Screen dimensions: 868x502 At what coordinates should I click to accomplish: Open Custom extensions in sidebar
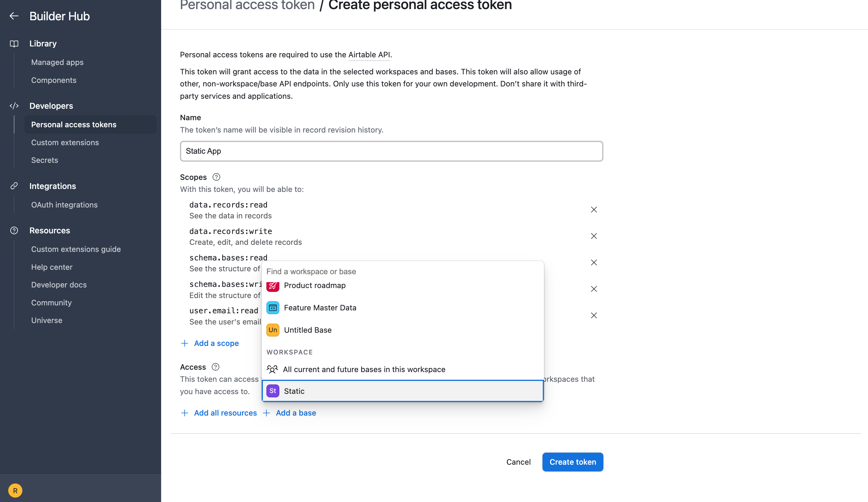tap(65, 143)
